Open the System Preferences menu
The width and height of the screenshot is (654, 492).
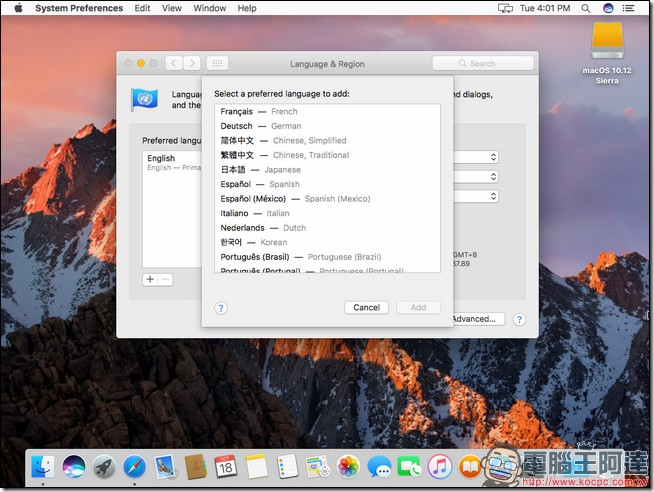(x=79, y=8)
